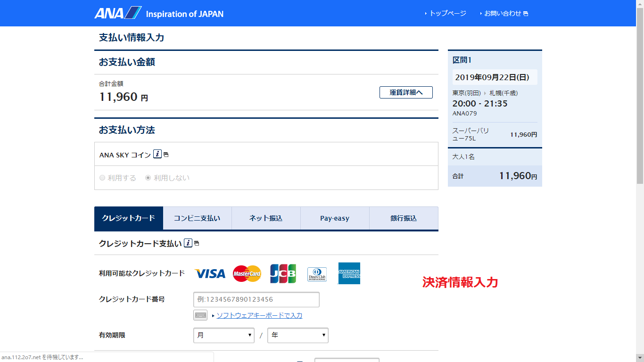644x362 pixels.
Task: Click the ANA logo in header
Action: click(x=118, y=13)
